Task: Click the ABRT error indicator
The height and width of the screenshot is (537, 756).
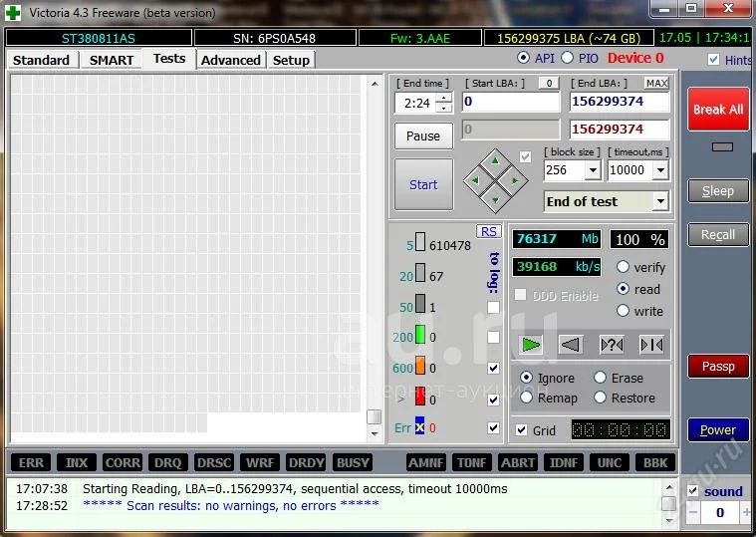Action: click(x=518, y=462)
